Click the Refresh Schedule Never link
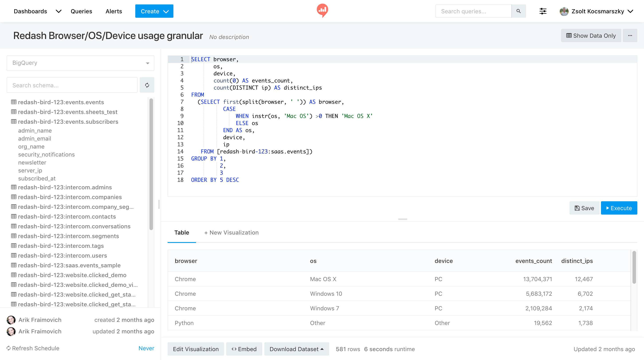 point(146,348)
